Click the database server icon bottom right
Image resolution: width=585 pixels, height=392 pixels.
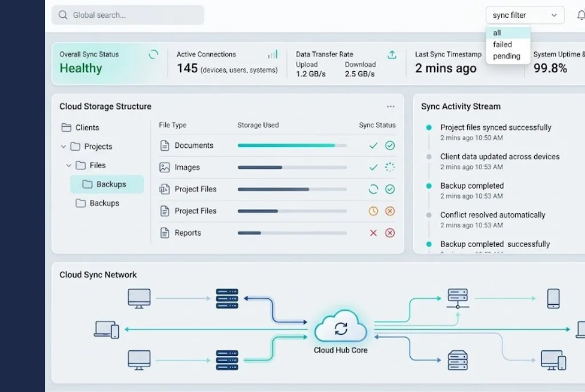coord(458,360)
